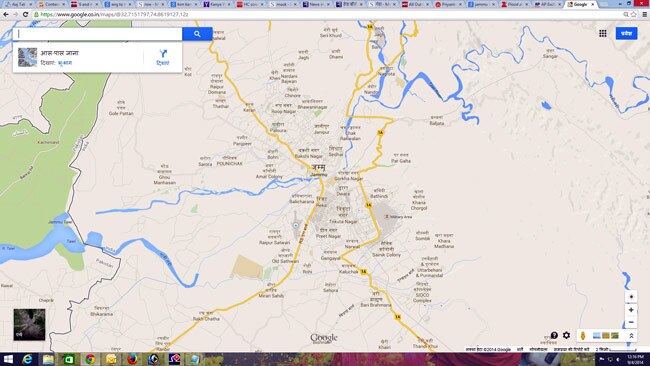The height and width of the screenshot is (366, 650).
Task: Open the Outlook mail taskbar icon
Action: click(x=111, y=359)
